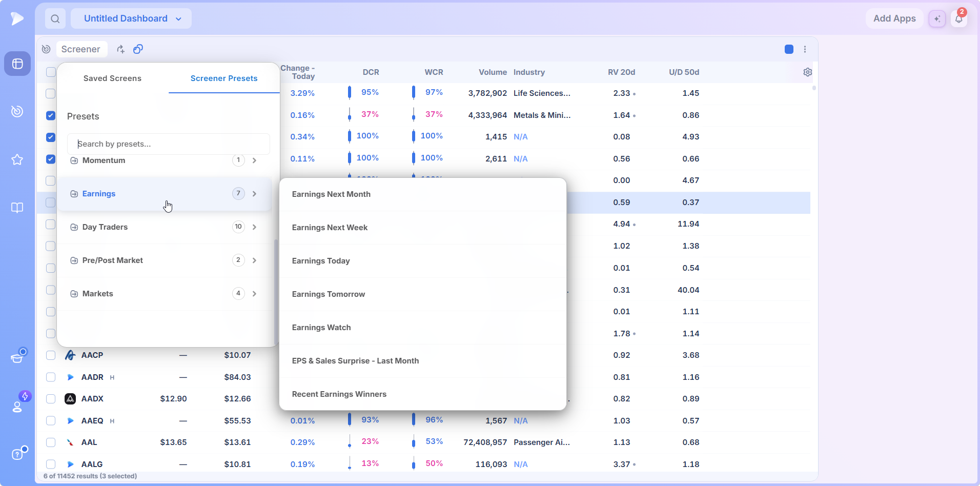Uncheck the row with Change 0.34%

(51, 137)
